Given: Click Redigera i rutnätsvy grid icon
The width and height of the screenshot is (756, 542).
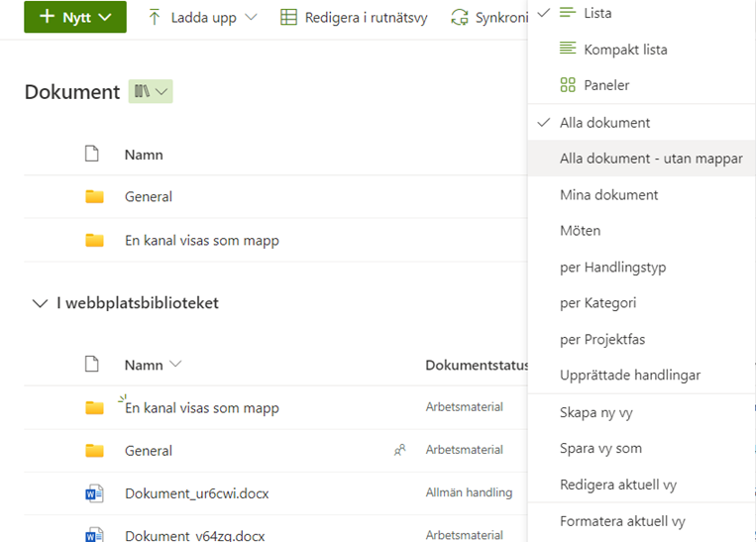Looking at the screenshot, I should pyautogui.click(x=288, y=17).
